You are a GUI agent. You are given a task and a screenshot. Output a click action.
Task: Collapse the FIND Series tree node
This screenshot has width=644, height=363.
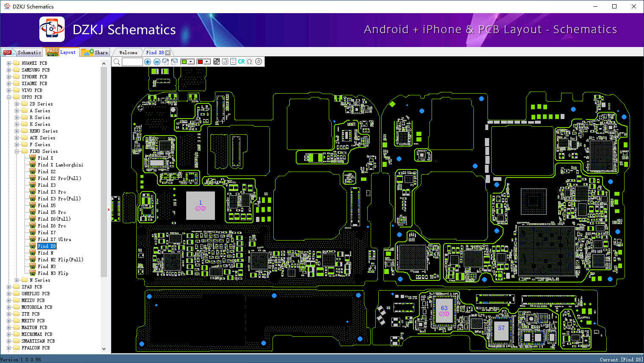(17, 151)
